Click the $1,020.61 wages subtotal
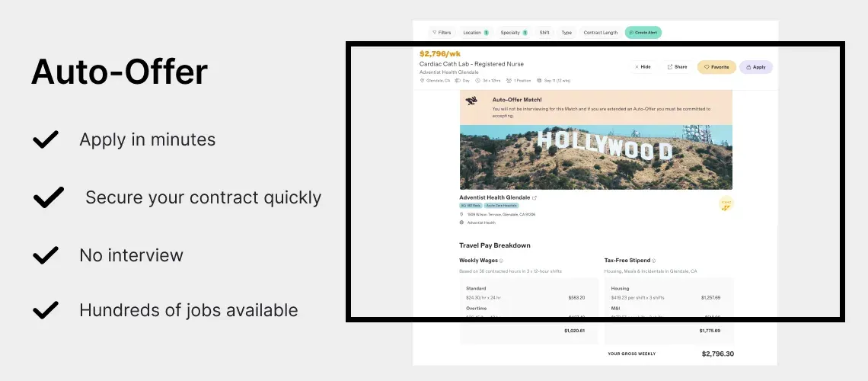Screen dimensions: 868x381 pyautogui.click(x=575, y=331)
